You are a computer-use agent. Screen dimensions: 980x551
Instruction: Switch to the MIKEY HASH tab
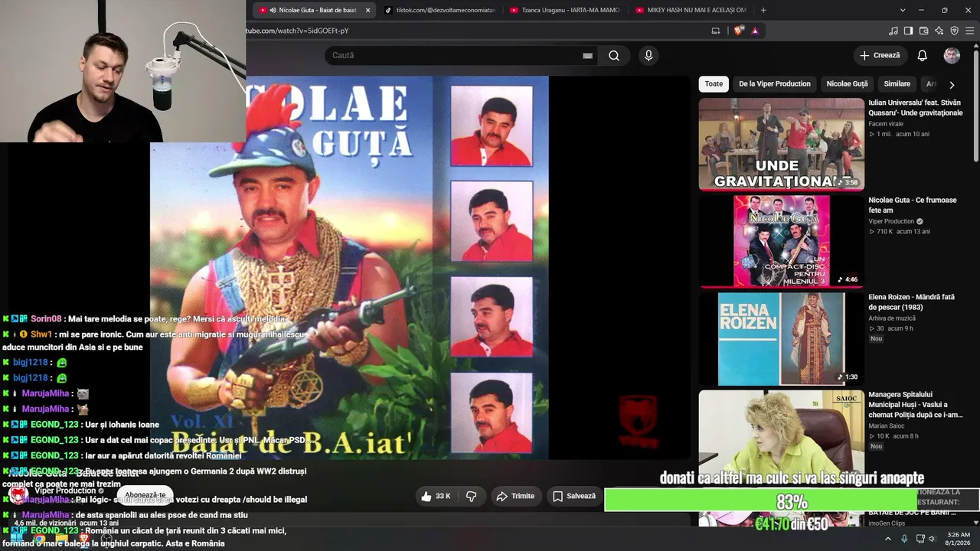[x=690, y=10]
